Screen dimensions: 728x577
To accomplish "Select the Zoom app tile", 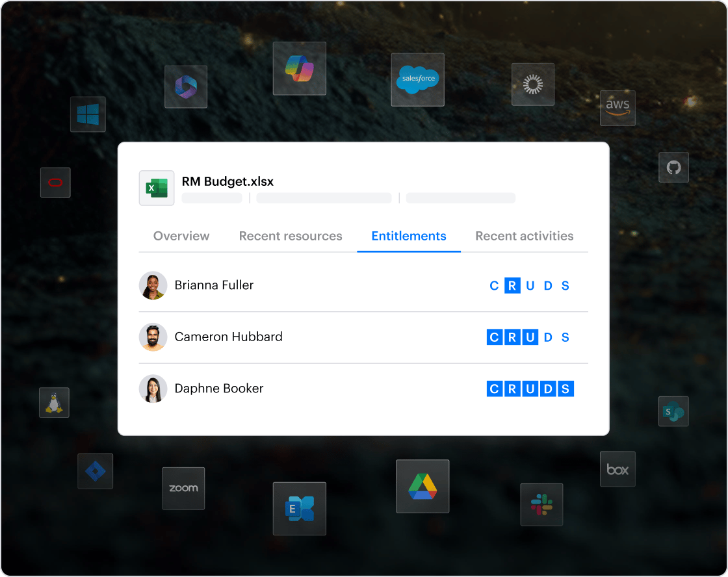I will coord(183,488).
